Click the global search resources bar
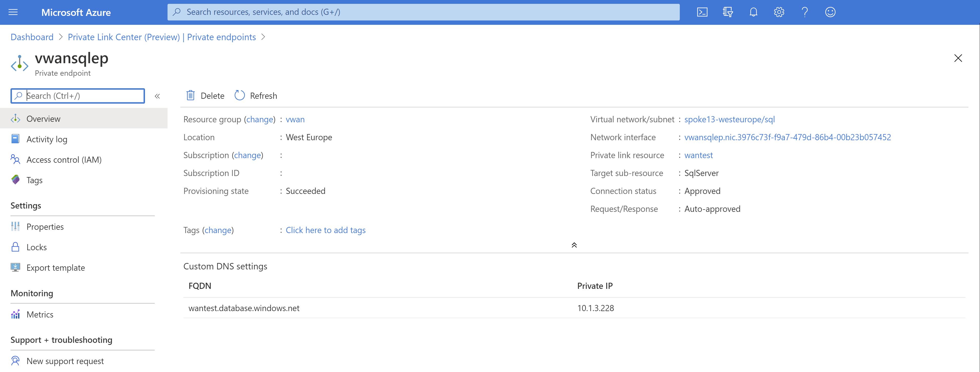The height and width of the screenshot is (372, 980). [423, 12]
